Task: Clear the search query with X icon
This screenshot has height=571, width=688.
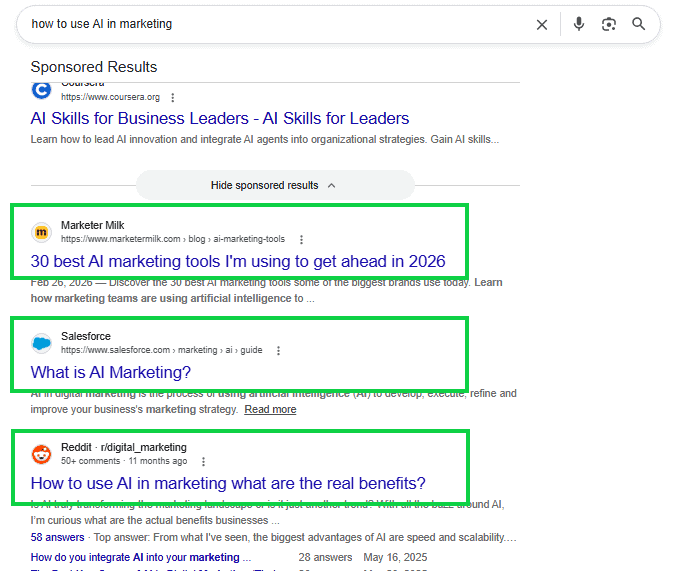Action: (542, 25)
